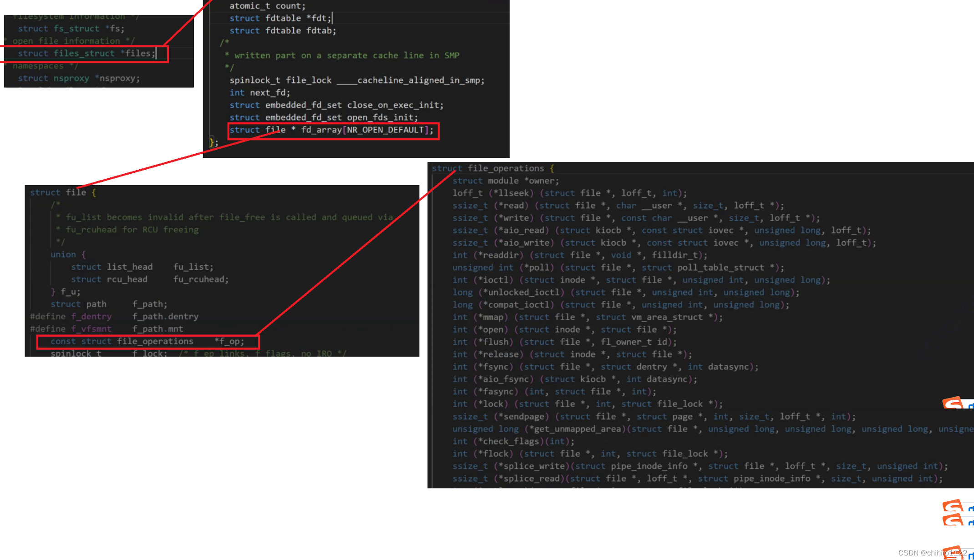Select the '(*poll)' function pointer line
Viewport: 974px width, 560px height.
pos(618,267)
